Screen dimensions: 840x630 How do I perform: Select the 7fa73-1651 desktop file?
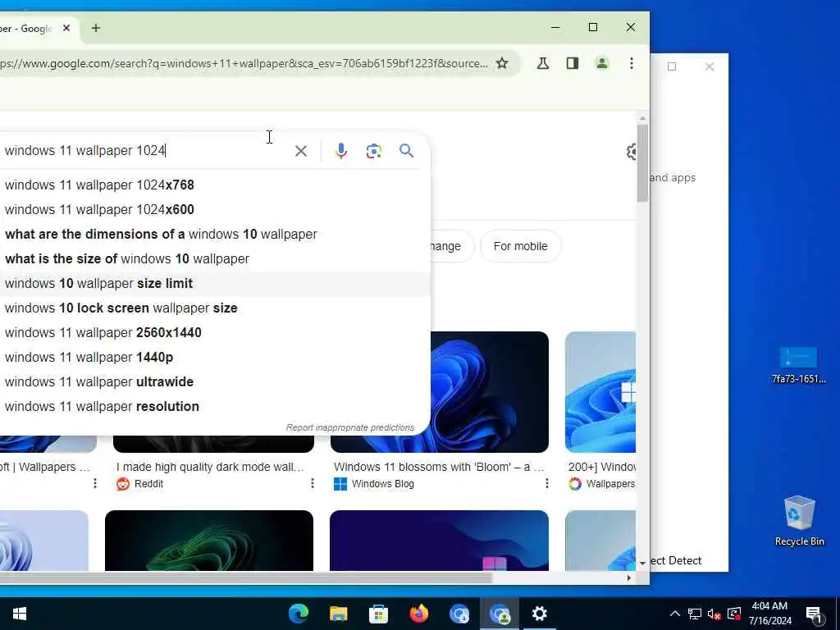point(799,365)
